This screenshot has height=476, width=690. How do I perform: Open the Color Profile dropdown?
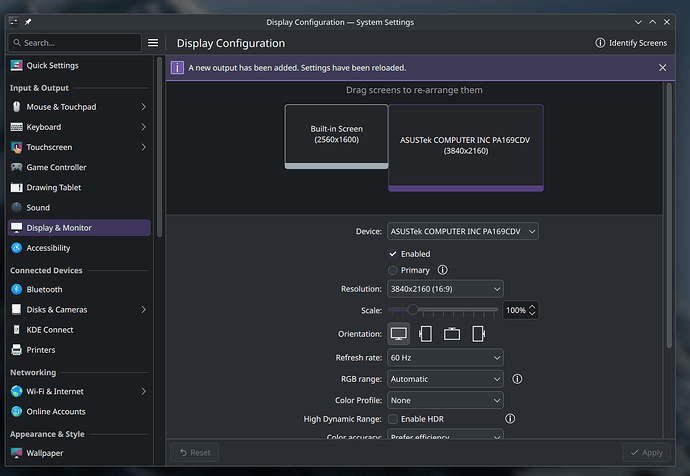pyautogui.click(x=445, y=400)
